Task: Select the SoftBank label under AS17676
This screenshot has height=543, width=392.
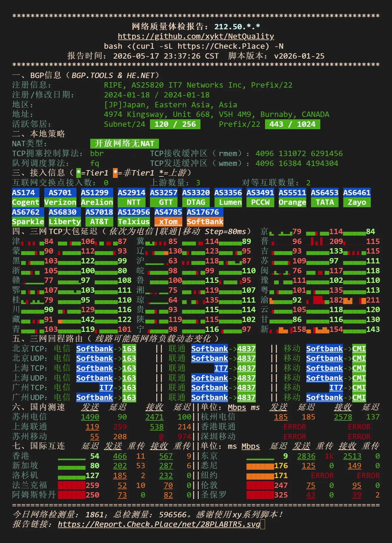Action: click(x=205, y=222)
